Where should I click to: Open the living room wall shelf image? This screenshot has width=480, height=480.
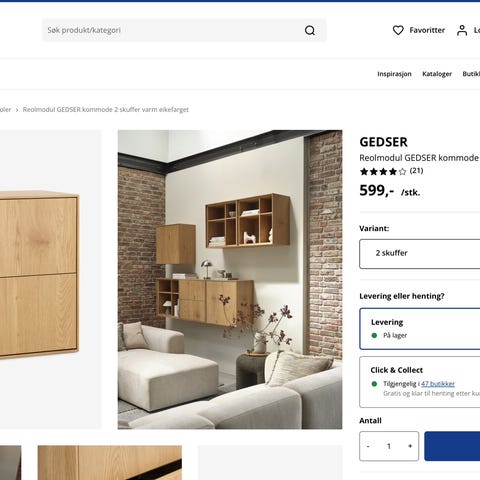pos(230,279)
